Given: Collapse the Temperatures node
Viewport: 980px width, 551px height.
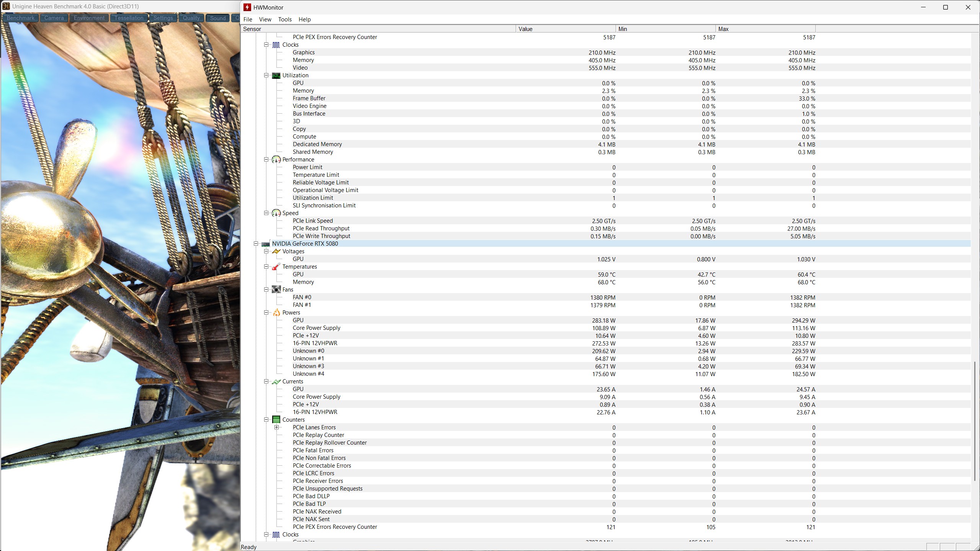Looking at the screenshot, I should click(266, 267).
